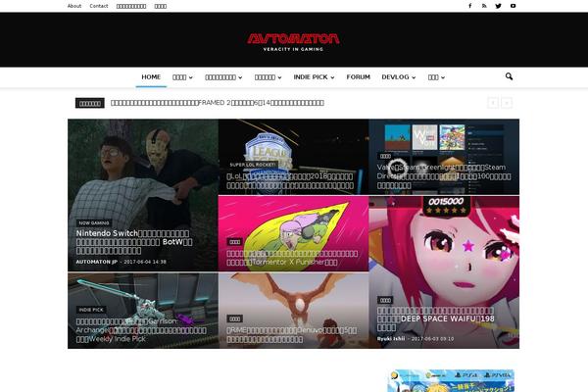This screenshot has width=588, height=392.
Task: Click the NOW GAMING category tag
Action: tap(94, 222)
